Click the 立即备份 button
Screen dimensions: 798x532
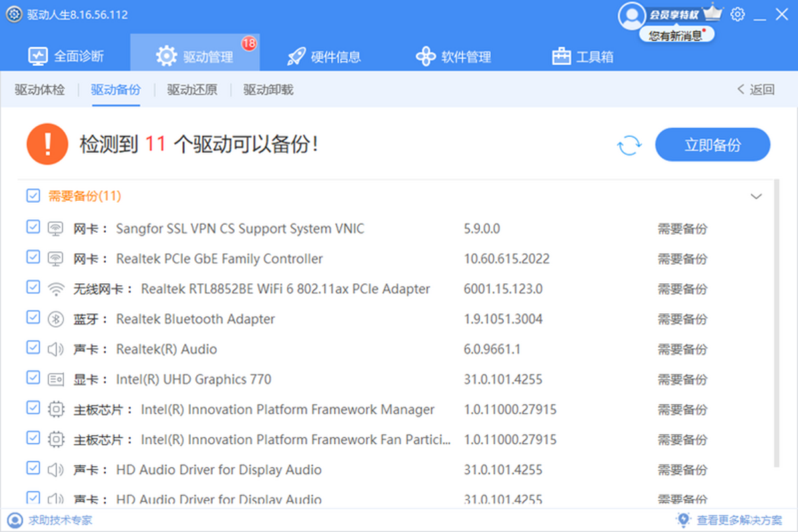click(712, 145)
